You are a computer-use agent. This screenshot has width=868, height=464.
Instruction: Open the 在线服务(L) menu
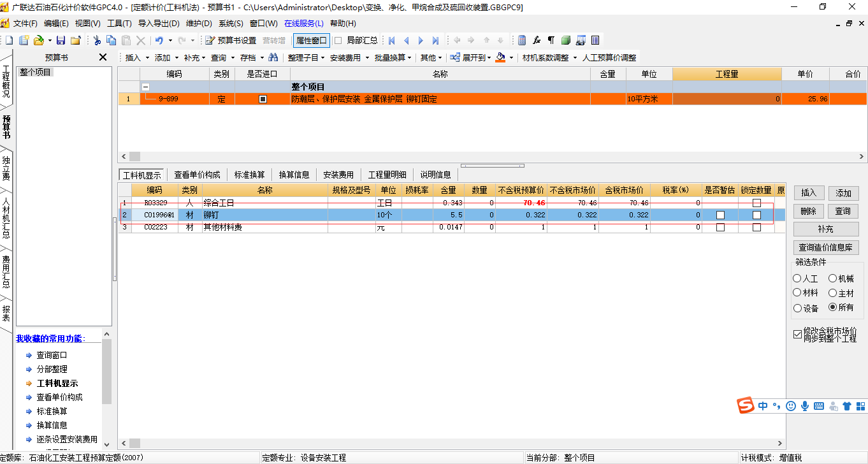(x=303, y=23)
